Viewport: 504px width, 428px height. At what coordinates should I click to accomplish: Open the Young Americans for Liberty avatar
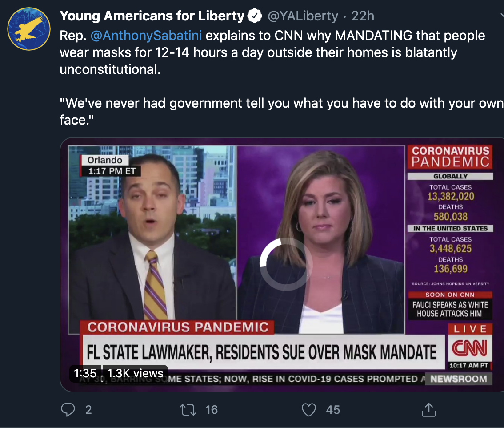click(29, 29)
